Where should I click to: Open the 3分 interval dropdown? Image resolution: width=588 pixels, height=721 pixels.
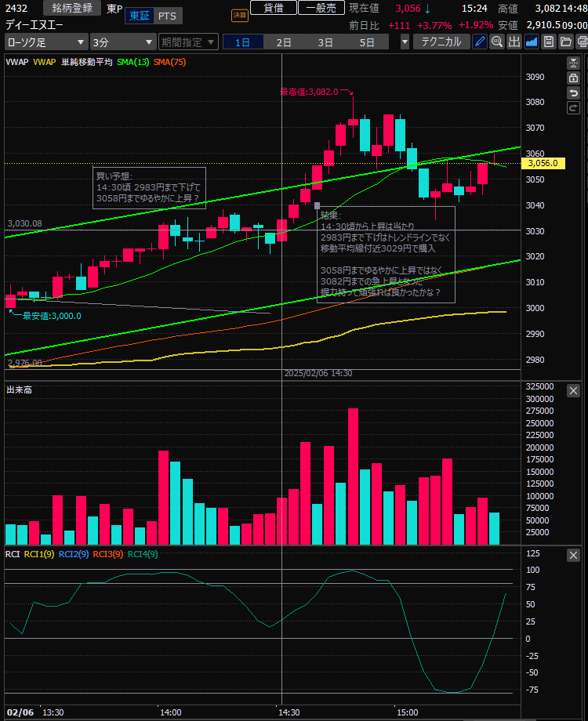(x=122, y=42)
